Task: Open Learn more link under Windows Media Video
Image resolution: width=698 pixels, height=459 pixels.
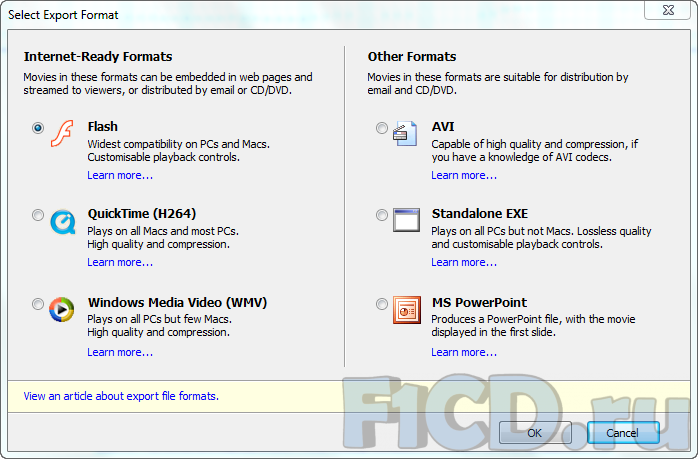Action: pyautogui.click(x=120, y=353)
